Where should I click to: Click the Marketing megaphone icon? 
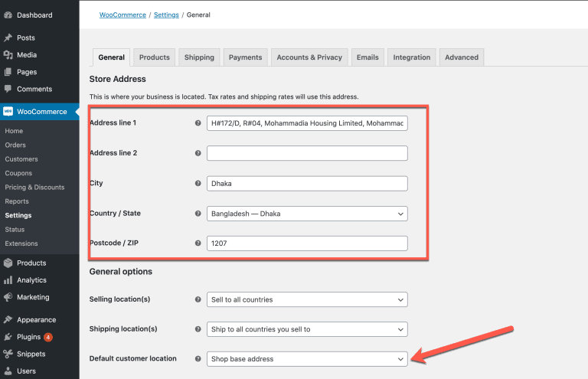coord(8,297)
